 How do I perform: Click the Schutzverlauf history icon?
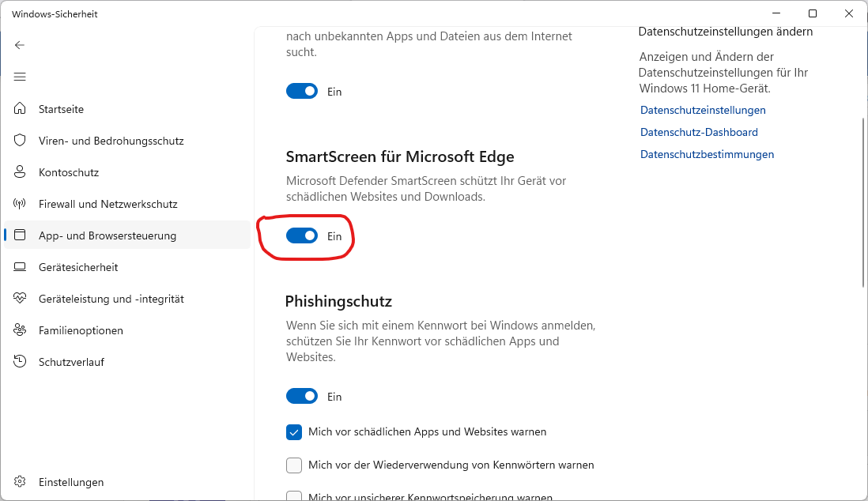pyautogui.click(x=21, y=362)
